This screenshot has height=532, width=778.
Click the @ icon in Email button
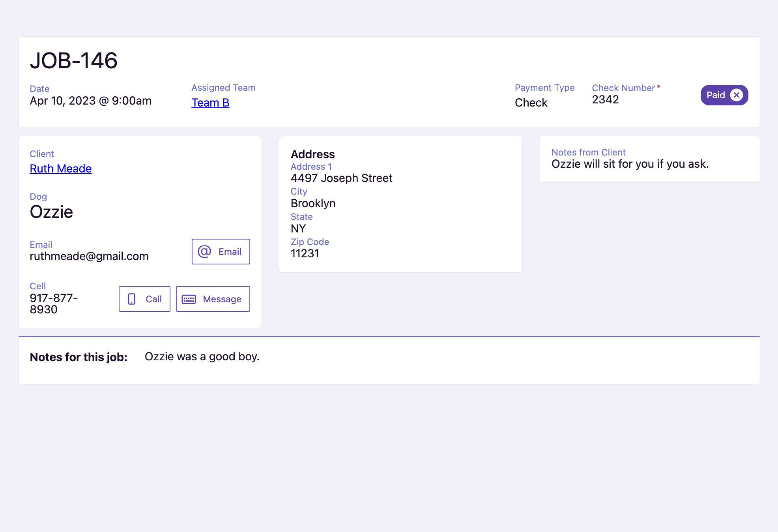click(204, 251)
